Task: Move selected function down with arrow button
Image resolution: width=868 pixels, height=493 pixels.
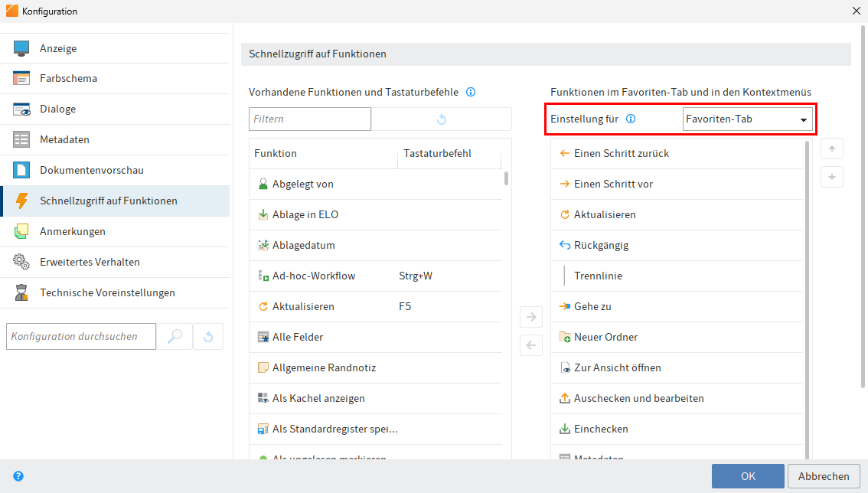Action: [832, 177]
